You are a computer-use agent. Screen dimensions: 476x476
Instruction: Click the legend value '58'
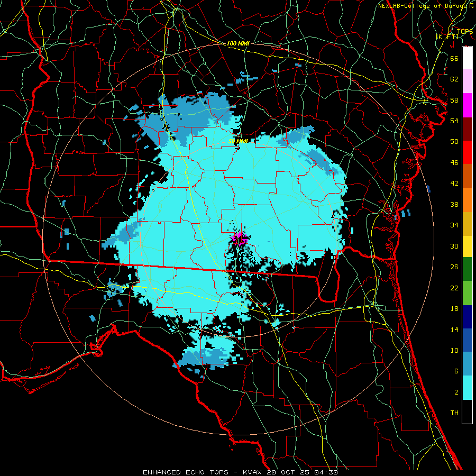point(454,100)
